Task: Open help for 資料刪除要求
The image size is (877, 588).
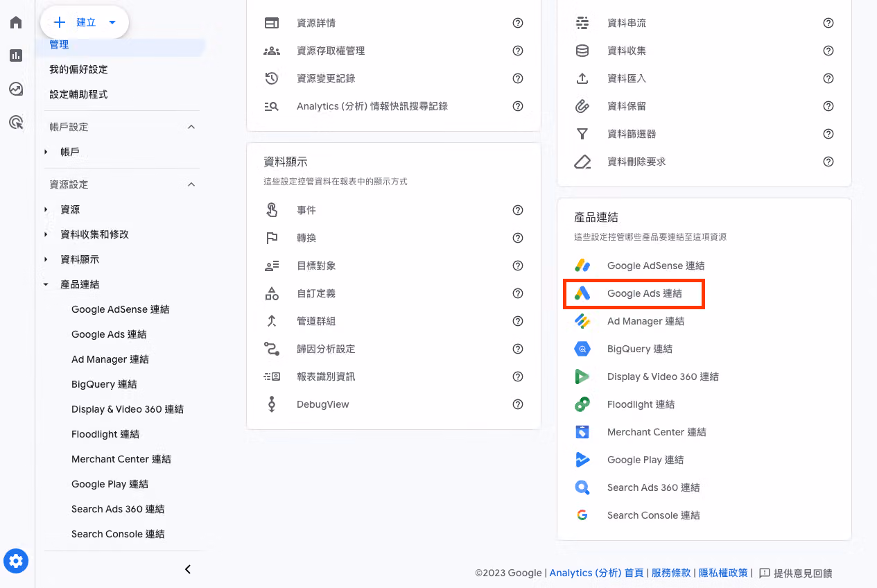Action: (x=828, y=162)
